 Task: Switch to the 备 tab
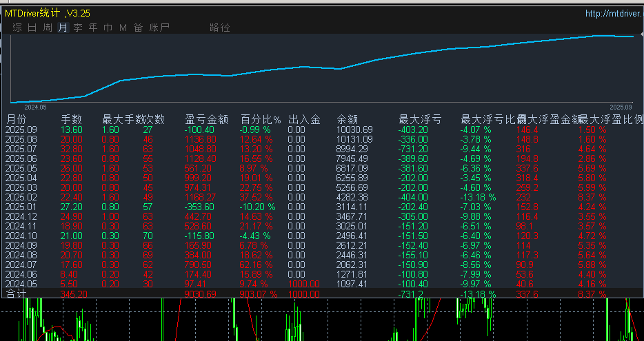click(x=139, y=28)
